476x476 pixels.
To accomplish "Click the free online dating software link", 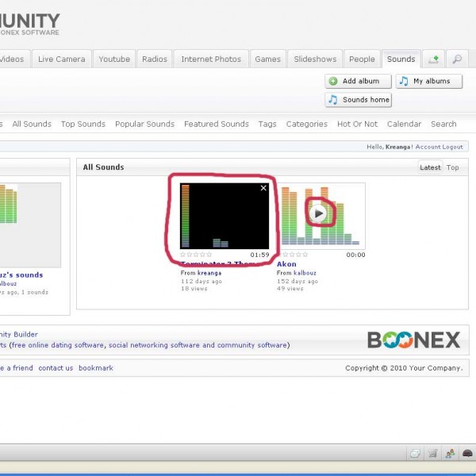I will point(57,345).
